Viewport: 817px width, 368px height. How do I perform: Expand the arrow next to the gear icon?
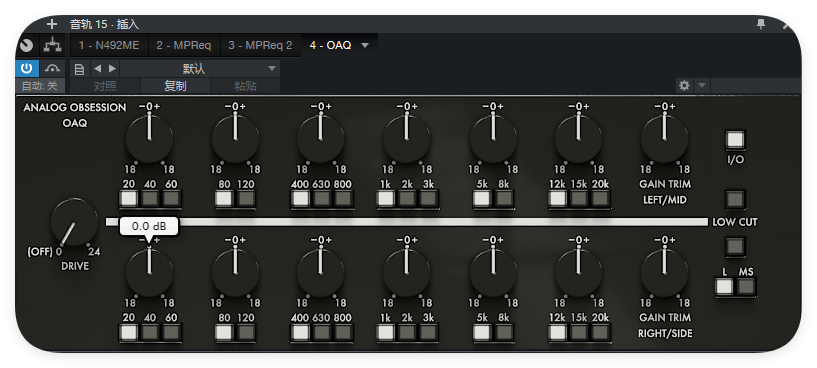(x=701, y=85)
